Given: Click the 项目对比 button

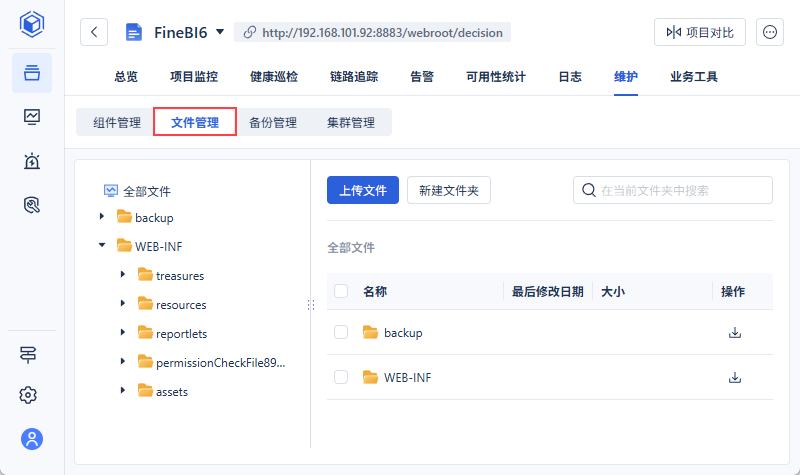Looking at the screenshot, I should pyautogui.click(x=700, y=32).
